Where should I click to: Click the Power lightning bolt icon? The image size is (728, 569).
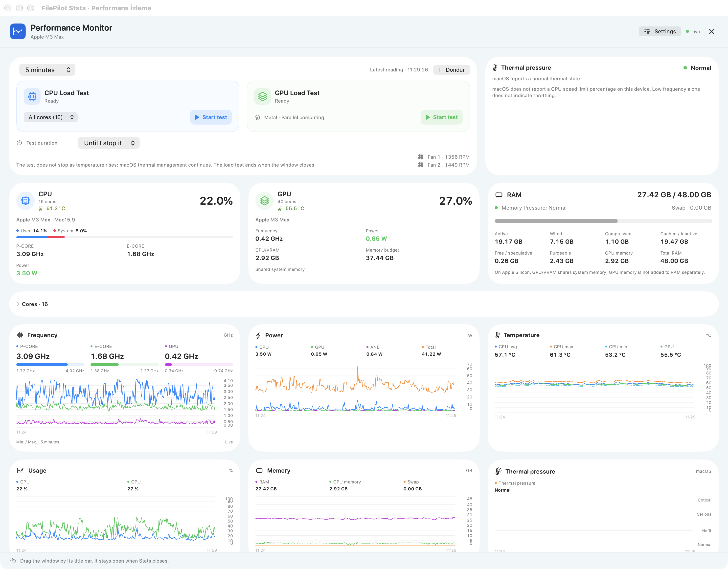point(258,335)
